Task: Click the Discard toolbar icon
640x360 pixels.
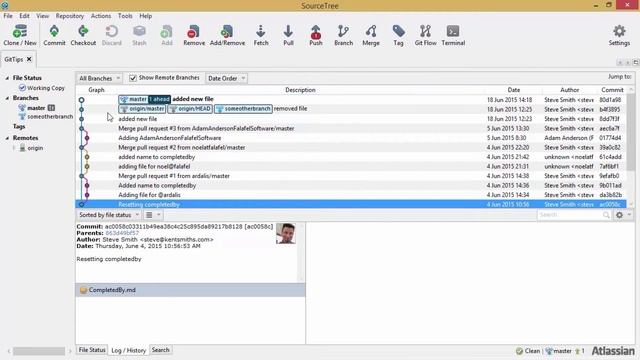Action: point(111,35)
